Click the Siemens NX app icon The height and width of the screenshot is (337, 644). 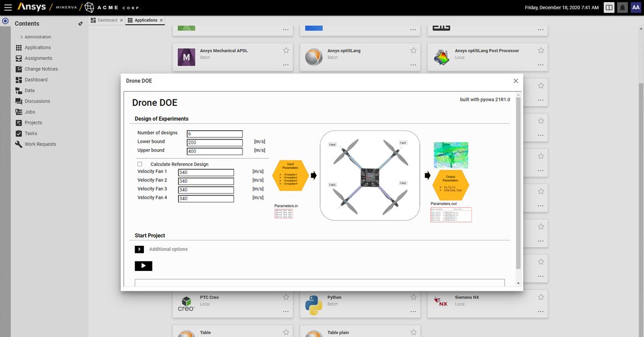pyautogui.click(x=441, y=303)
